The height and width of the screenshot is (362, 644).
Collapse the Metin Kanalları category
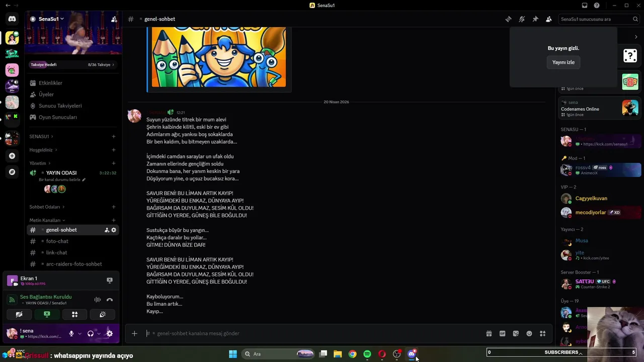47,220
